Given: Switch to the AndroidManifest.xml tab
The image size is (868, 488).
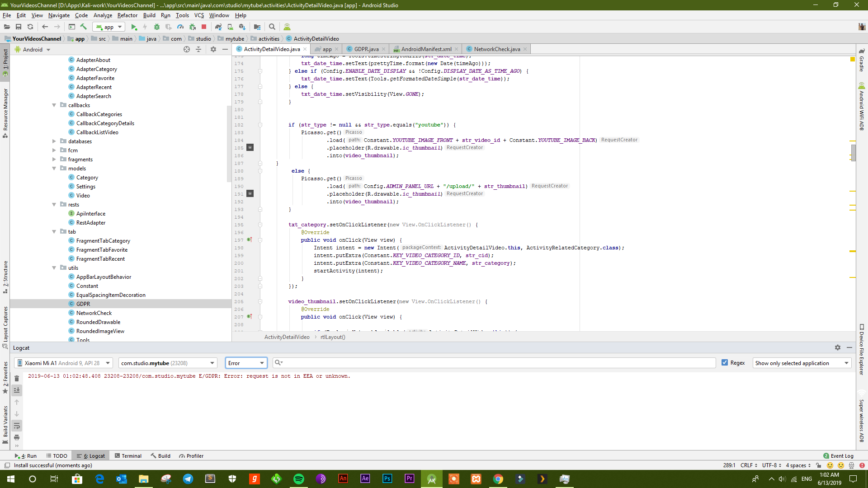Looking at the screenshot, I should click(x=426, y=49).
